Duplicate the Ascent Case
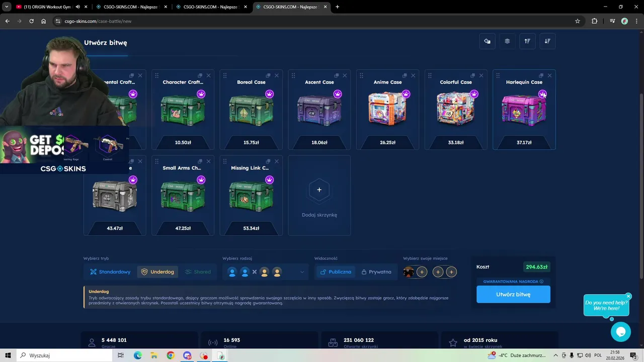The height and width of the screenshot is (362, 644). (x=336, y=75)
